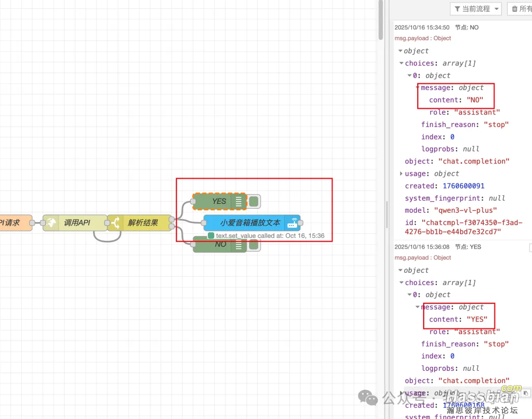Screen dimensions: 532x419
Task: Click the canvas vertical scrollbar
Action: point(380,20)
